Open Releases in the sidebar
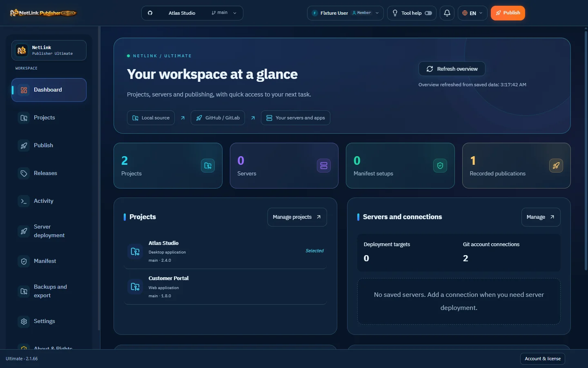Screen dimensions: 588x368 (x=49, y=173)
